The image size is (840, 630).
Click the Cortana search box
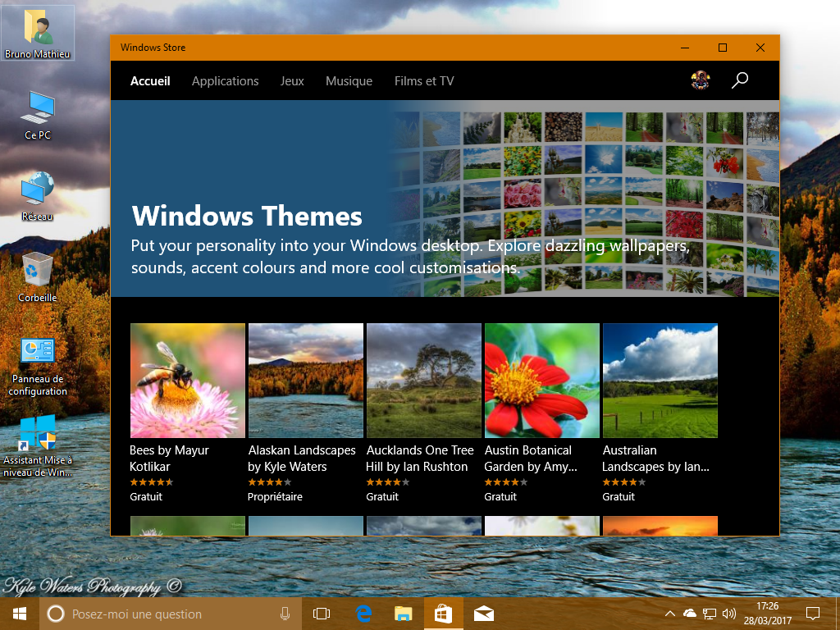tap(171, 614)
